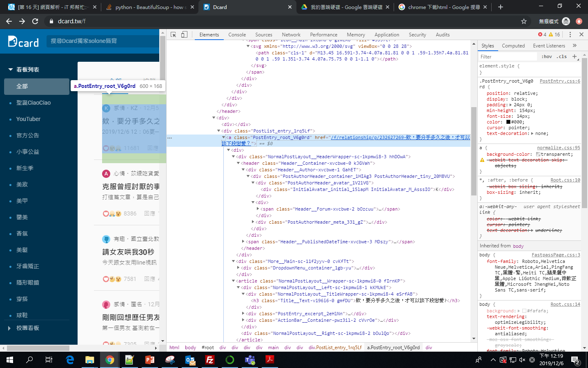Screen dimensions: 588x368
Task: Open PowerPoint from taskbar
Action: click(150, 360)
